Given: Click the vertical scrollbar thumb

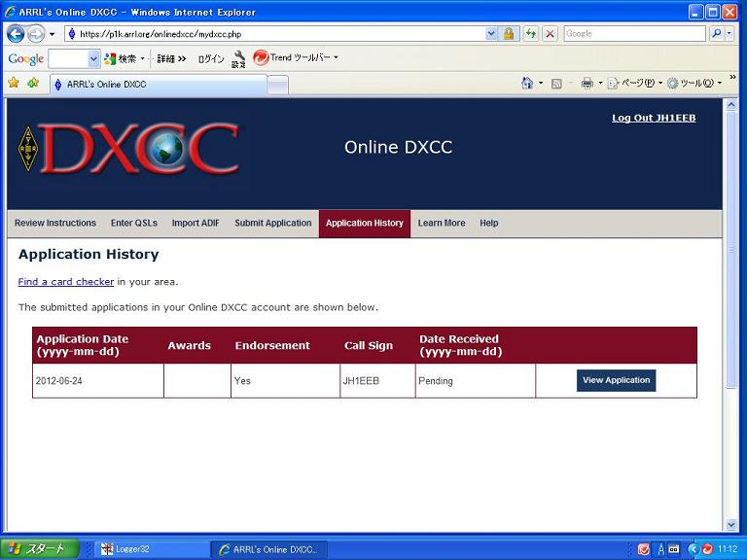Looking at the screenshot, I should point(731,250).
